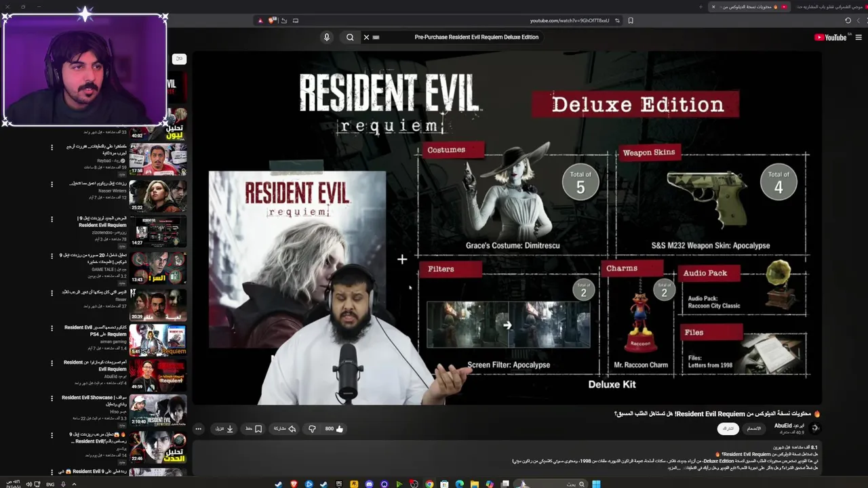Expand hidden system tray icons chevron
This screenshot has width=868, height=488.
click(x=74, y=485)
